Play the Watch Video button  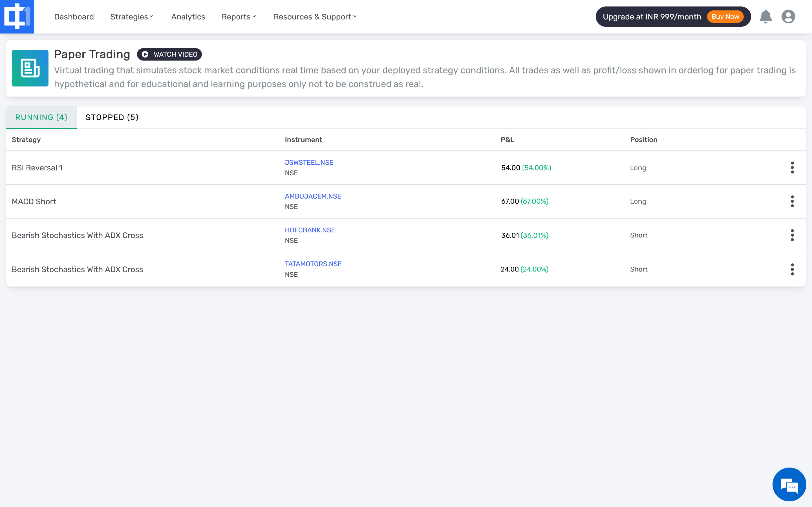coord(169,54)
